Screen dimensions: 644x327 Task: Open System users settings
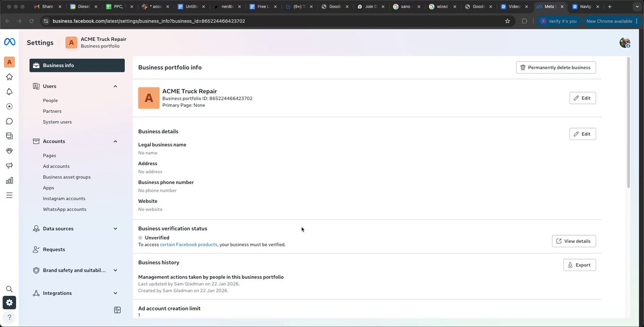click(57, 122)
